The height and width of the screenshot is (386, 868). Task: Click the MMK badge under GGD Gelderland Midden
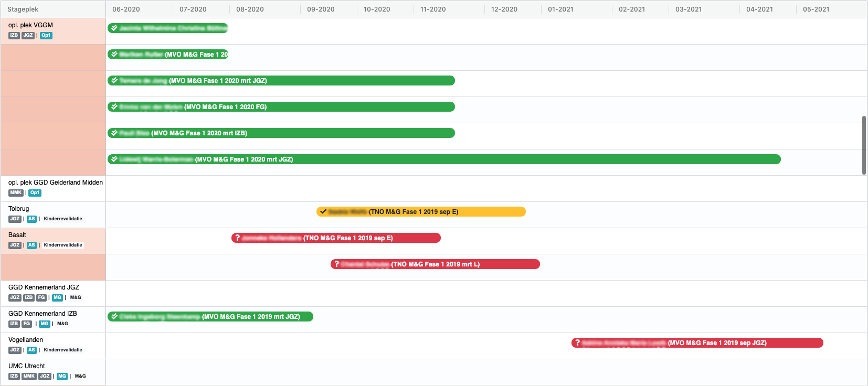[16, 193]
